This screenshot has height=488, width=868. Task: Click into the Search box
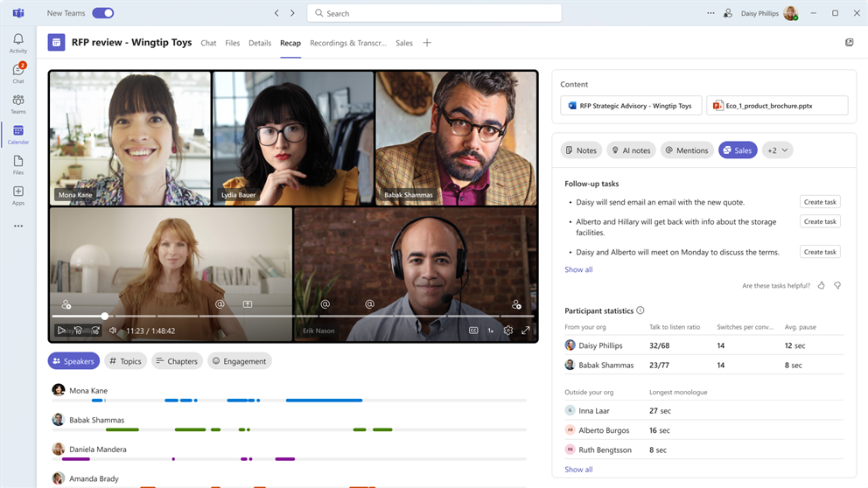tap(434, 13)
